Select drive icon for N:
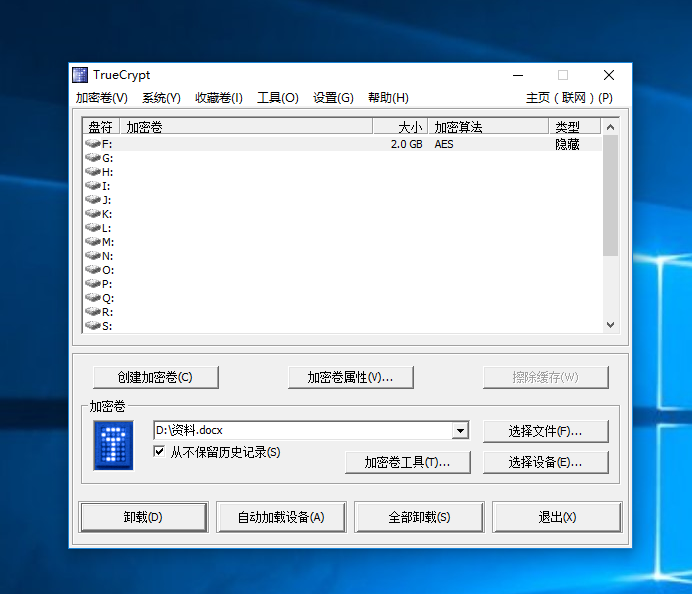 [93, 256]
